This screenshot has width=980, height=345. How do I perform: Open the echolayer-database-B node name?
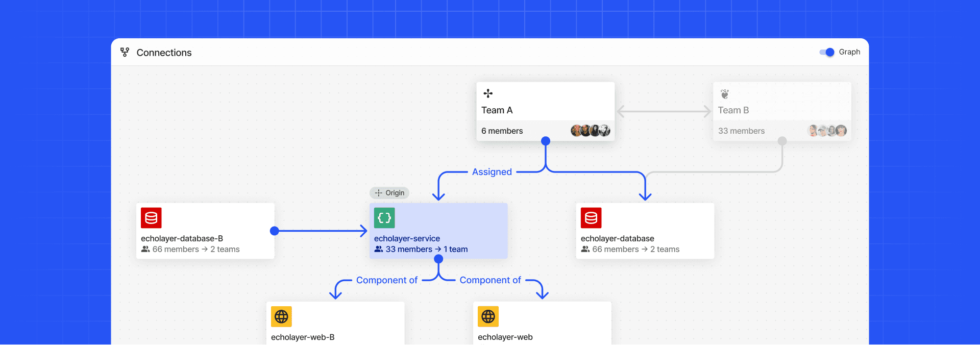pyautogui.click(x=182, y=238)
